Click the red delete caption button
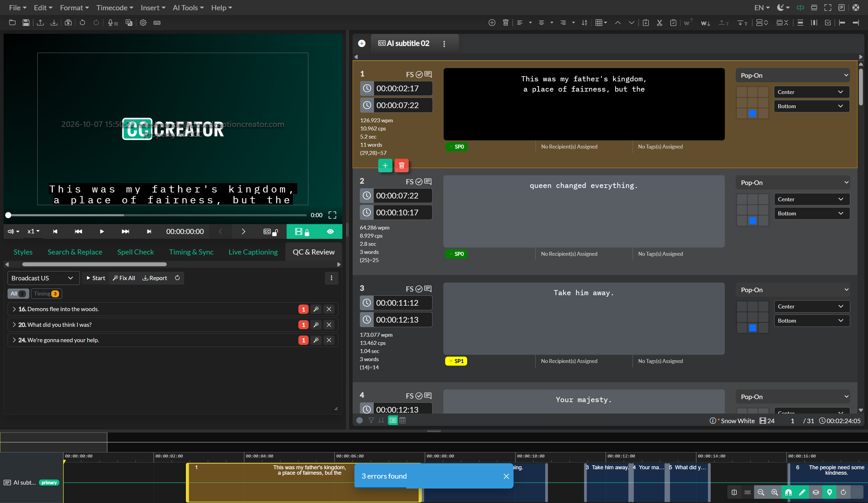The height and width of the screenshot is (503, 868). [401, 166]
